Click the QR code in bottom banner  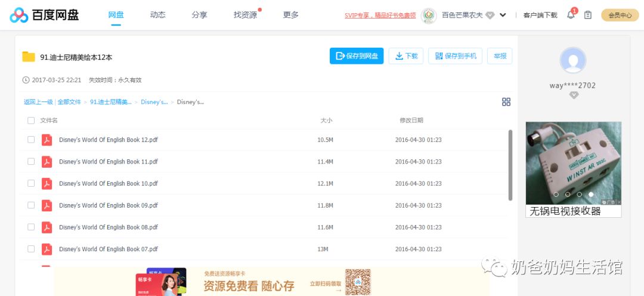(358, 282)
